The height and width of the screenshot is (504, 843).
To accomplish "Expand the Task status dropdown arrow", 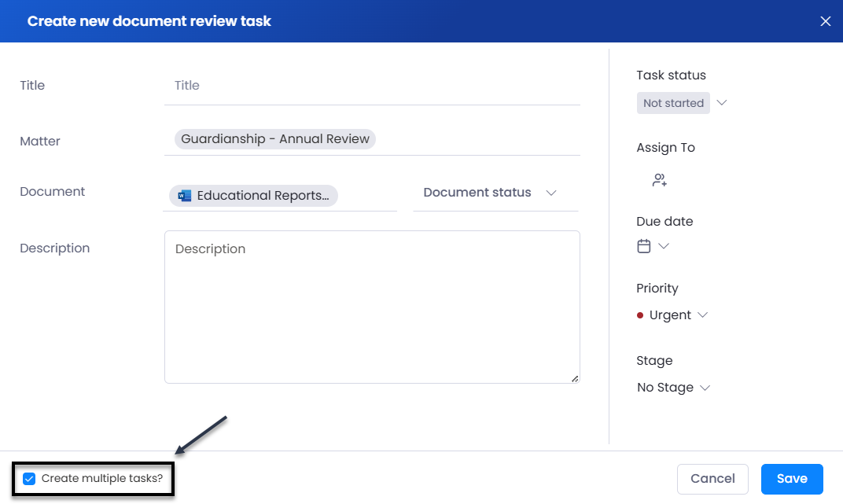I will click(721, 103).
